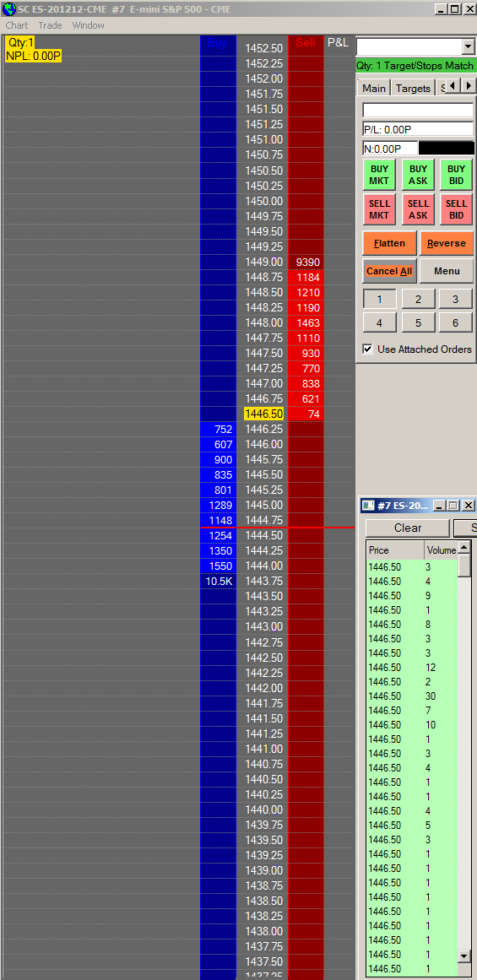Click the scroll up arrow of time and sales
Image resolution: width=477 pixels, height=980 pixels.
click(x=463, y=547)
